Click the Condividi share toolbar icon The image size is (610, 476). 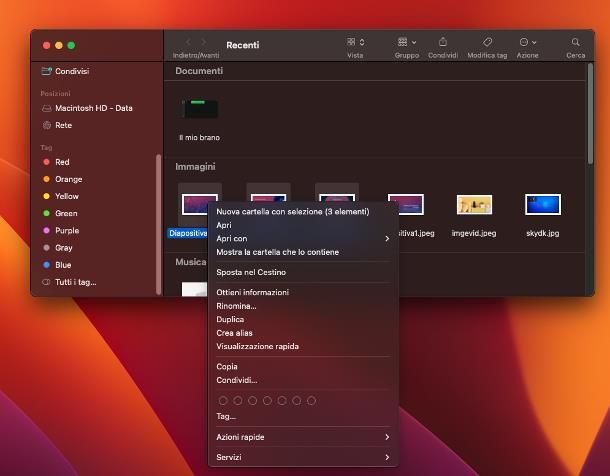[x=443, y=42]
